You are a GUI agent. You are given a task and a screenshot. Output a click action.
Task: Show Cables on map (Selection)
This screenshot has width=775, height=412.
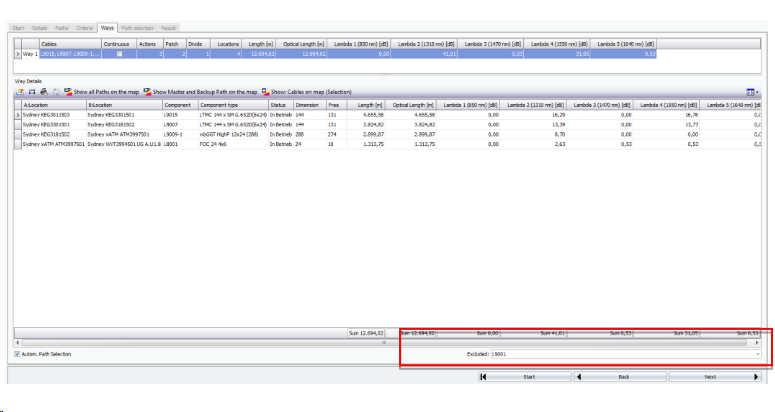[x=306, y=92]
